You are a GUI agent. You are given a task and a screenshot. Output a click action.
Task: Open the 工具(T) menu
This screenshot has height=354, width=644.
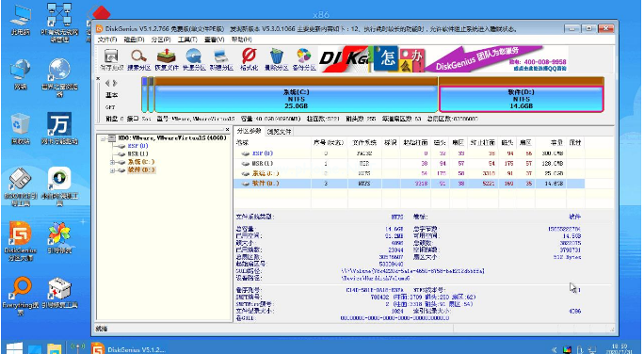[187, 40]
